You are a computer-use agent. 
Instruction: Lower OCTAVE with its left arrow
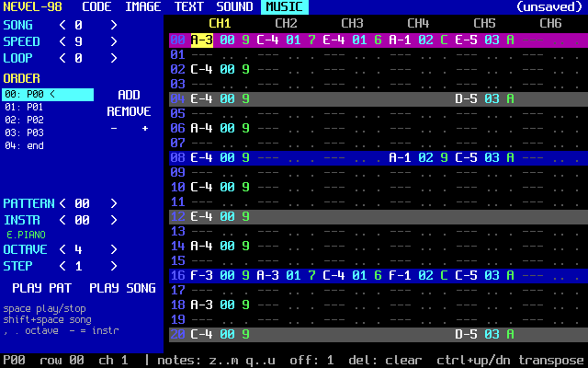click(62, 249)
